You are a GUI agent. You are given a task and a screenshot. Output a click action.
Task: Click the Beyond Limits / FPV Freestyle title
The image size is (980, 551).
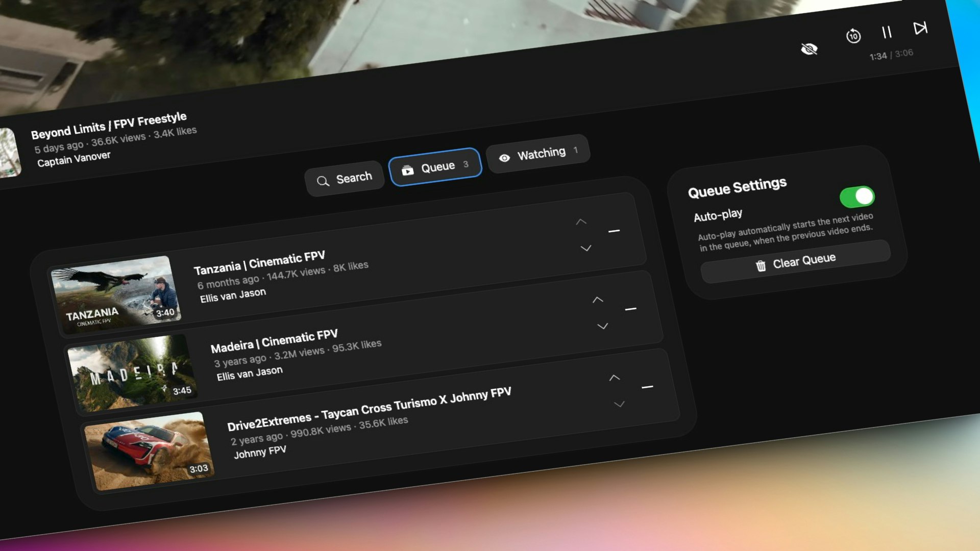click(x=109, y=126)
